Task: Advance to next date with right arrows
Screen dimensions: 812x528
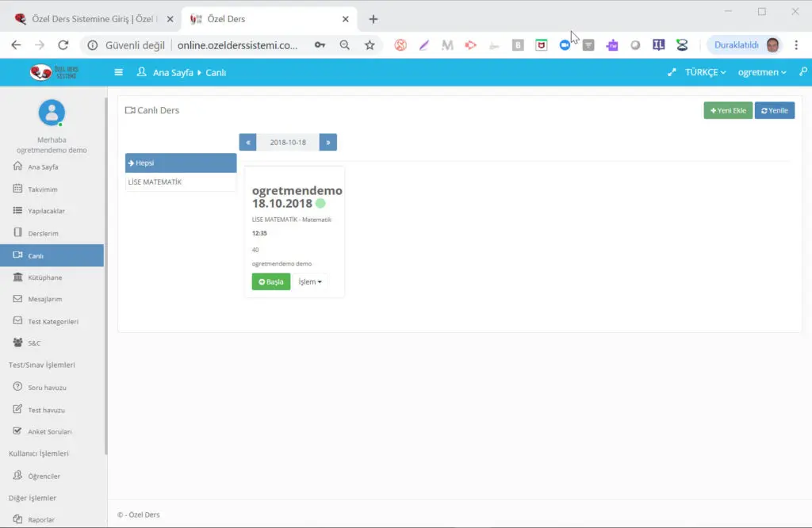Action: [x=327, y=142]
